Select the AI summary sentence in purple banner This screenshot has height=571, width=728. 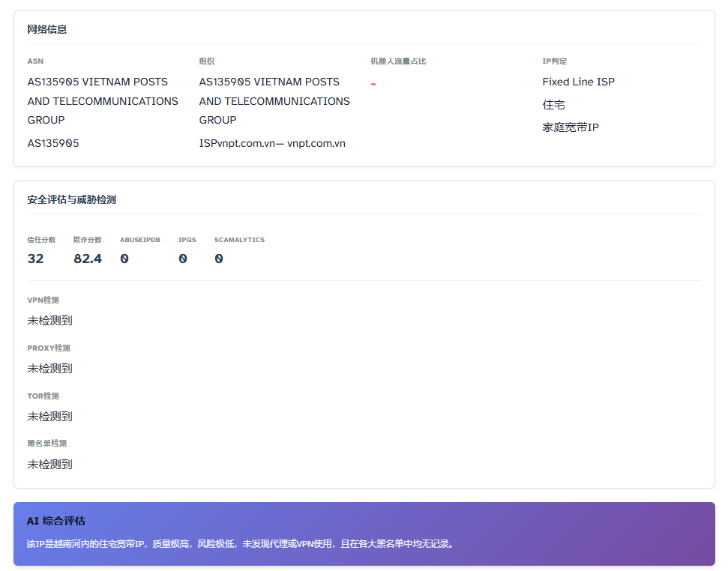pyautogui.click(x=240, y=544)
